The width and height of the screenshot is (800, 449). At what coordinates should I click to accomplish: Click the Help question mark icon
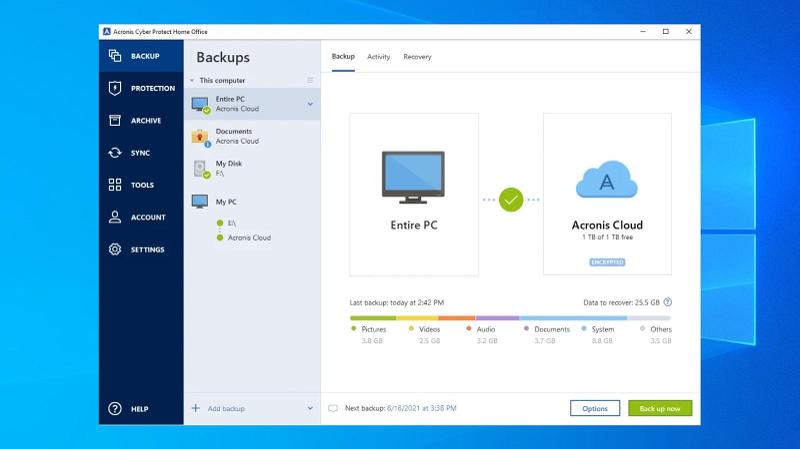[x=115, y=408]
